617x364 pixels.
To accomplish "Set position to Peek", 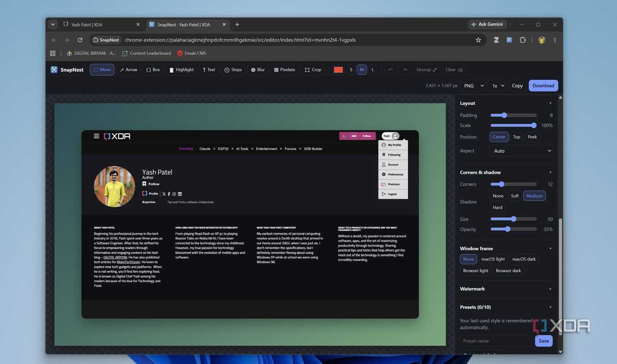I will pyautogui.click(x=532, y=137).
